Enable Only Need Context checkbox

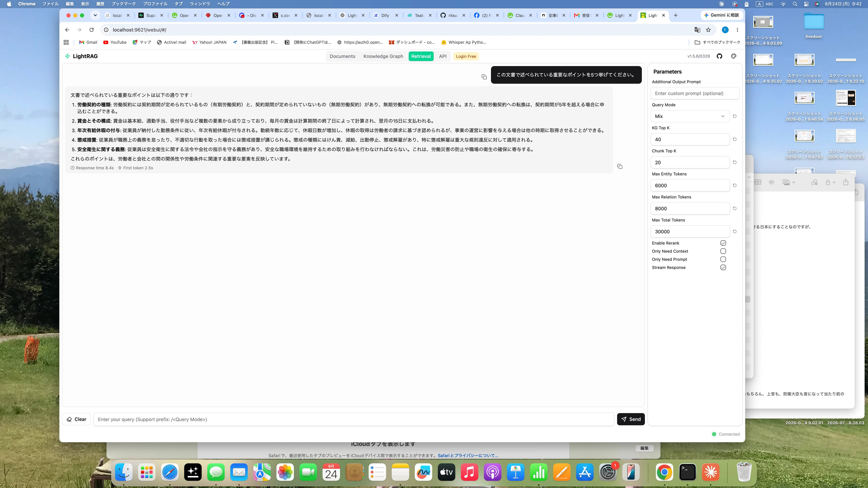click(723, 251)
